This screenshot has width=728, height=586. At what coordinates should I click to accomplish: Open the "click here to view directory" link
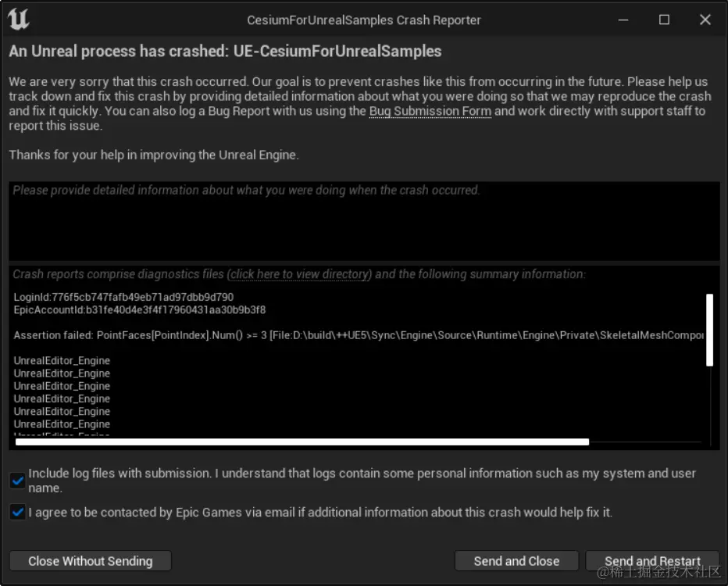coord(300,274)
